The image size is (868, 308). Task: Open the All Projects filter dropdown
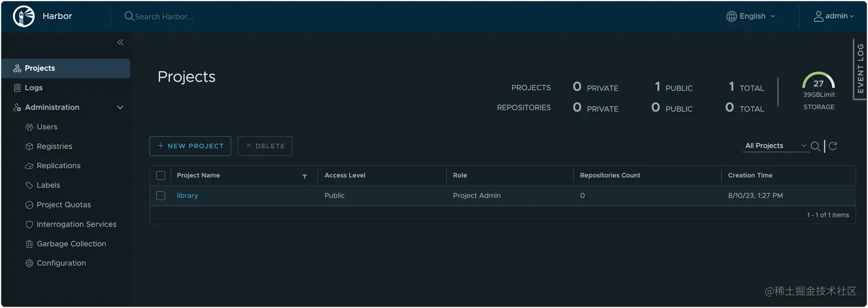tap(775, 146)
